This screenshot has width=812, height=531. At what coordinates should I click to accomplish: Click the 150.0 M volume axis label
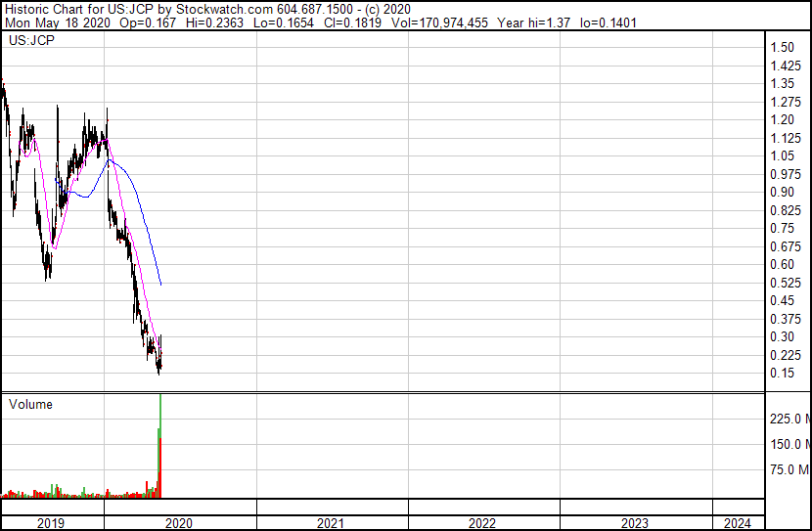tap(790, 444)
